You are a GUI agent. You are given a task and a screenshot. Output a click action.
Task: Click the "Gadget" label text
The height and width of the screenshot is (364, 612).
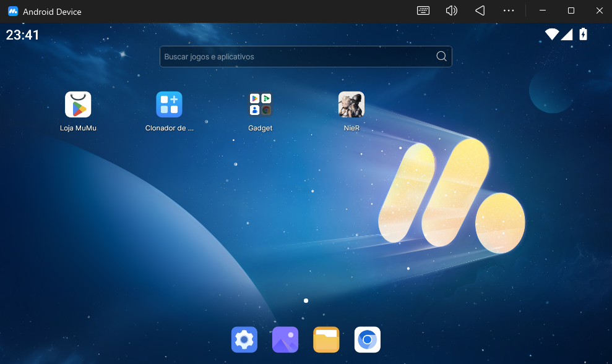coord(261,128)
